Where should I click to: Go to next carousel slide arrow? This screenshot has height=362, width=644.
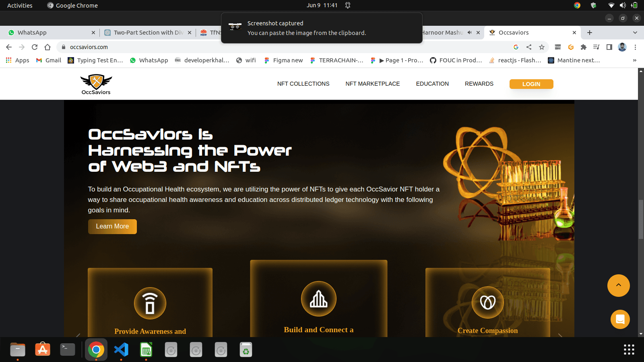click(560, 335)
